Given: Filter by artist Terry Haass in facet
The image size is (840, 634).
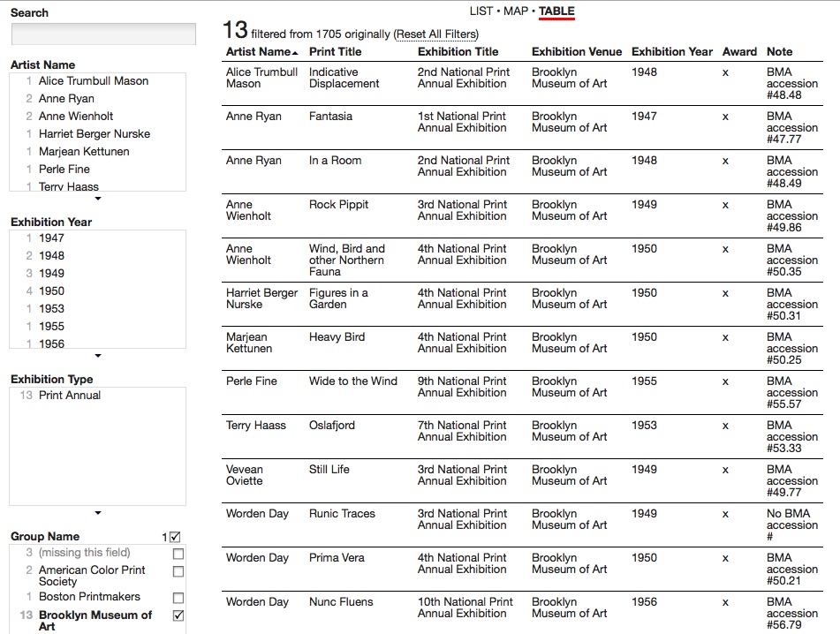Looking at the screenshot, I should click(x=69, y=186).
